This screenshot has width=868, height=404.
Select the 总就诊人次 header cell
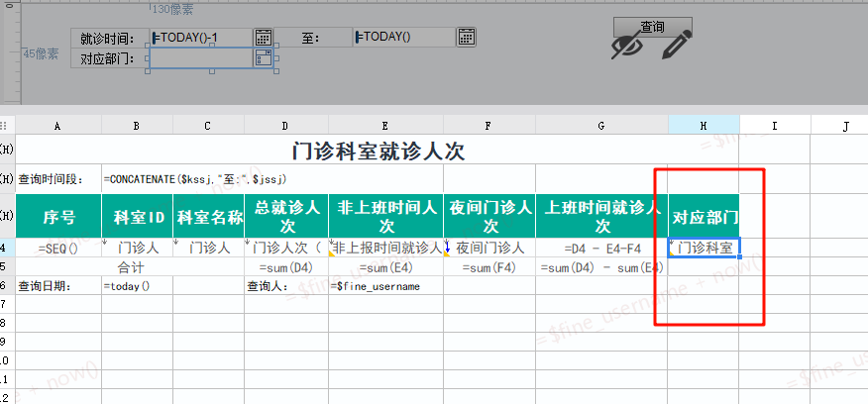click(x=286, y=217)
